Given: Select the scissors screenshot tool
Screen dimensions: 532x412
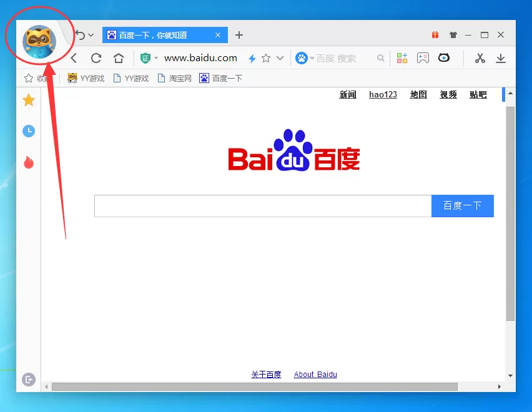Looking at the screenshot, I should click(x=480, y=58).
